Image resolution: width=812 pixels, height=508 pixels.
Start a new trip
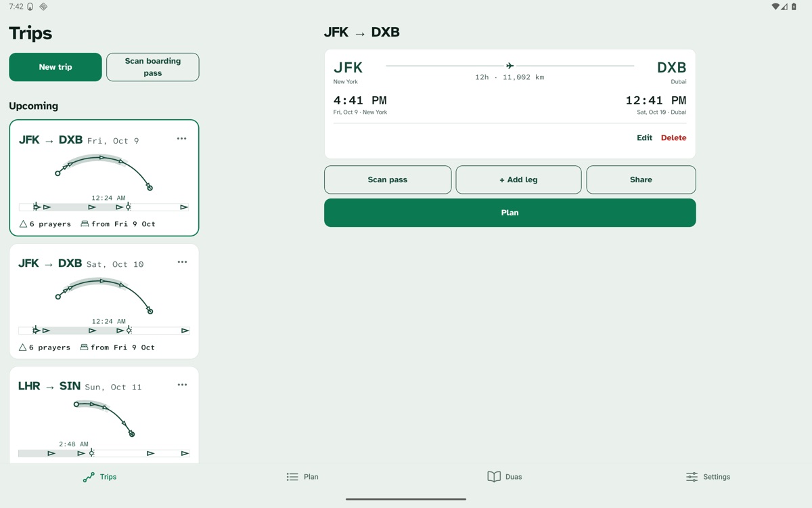point(55,67)
